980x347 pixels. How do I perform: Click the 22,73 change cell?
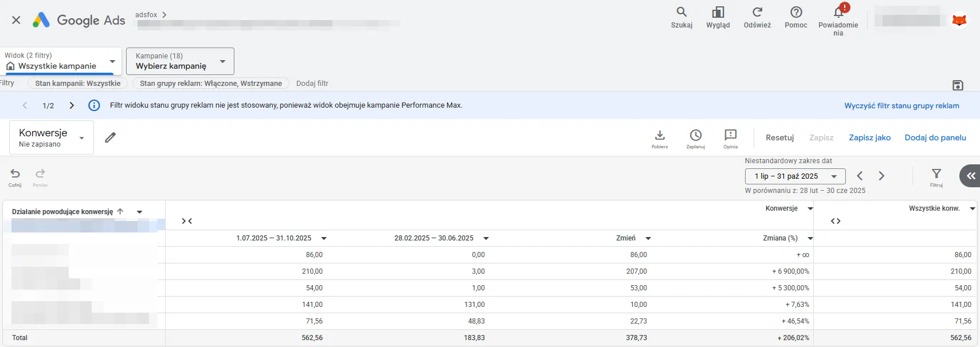(638, 321)
